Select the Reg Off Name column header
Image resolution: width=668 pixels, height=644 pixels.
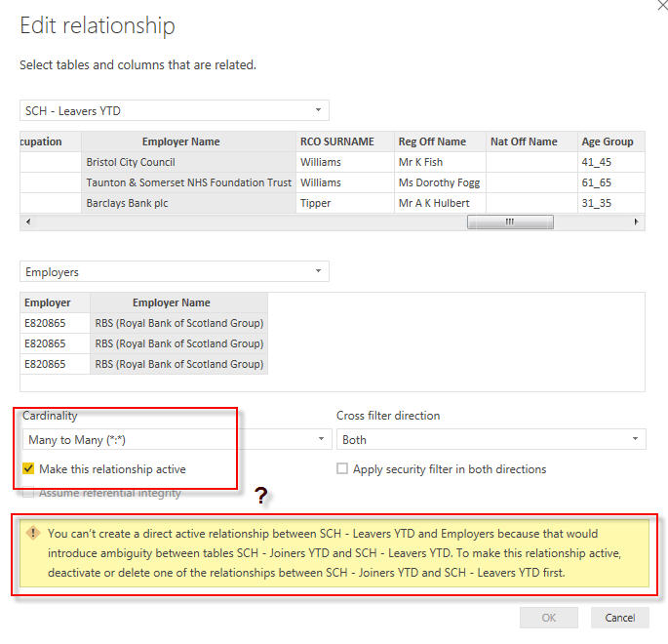point(440,141)
